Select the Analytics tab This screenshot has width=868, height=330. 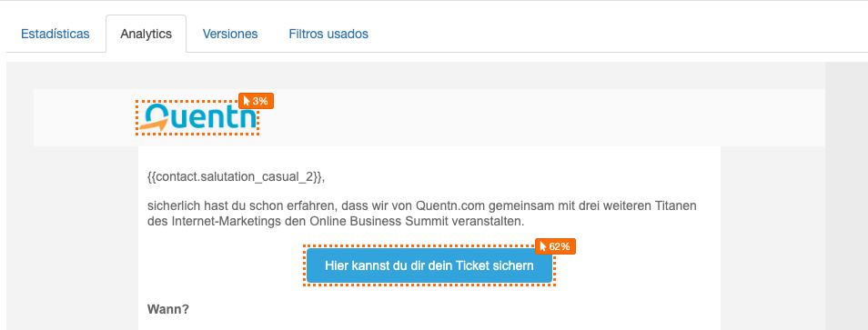click(x=146, y=34)
